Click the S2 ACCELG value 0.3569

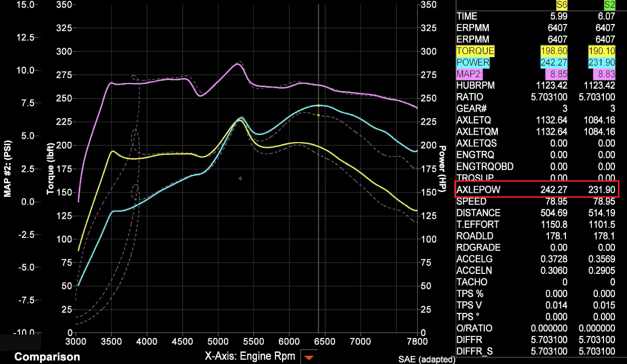pyautogui.click(x=601, y=259)
